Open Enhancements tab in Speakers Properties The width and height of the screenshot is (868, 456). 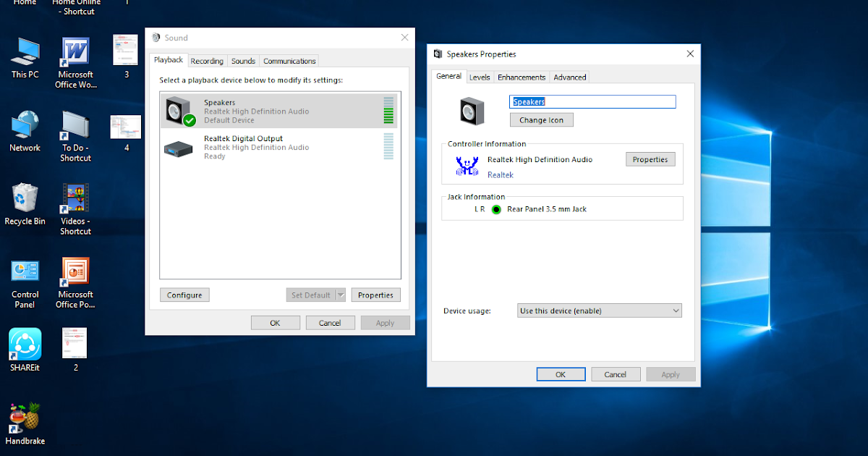[522, 77]
